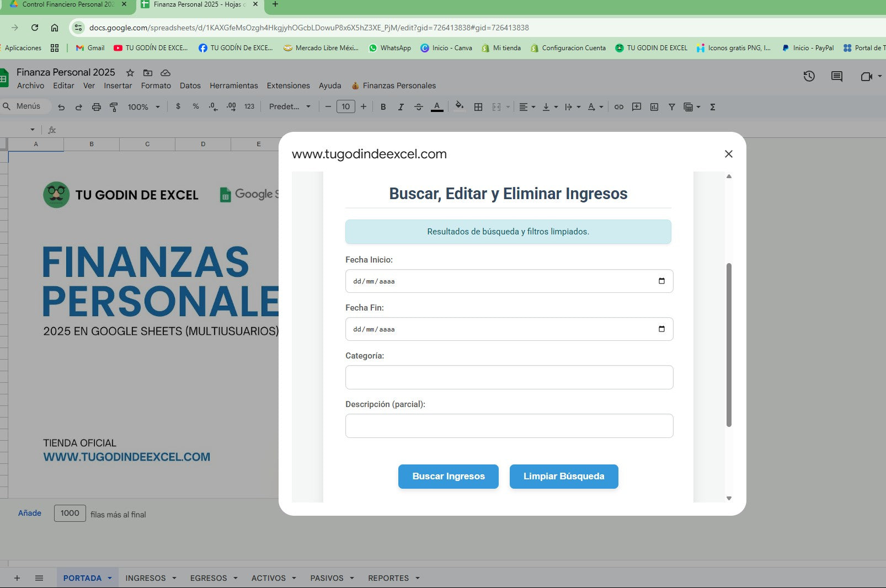Open the Datos menu
This screenshot has width=886, height=588.
click(190, 85)
